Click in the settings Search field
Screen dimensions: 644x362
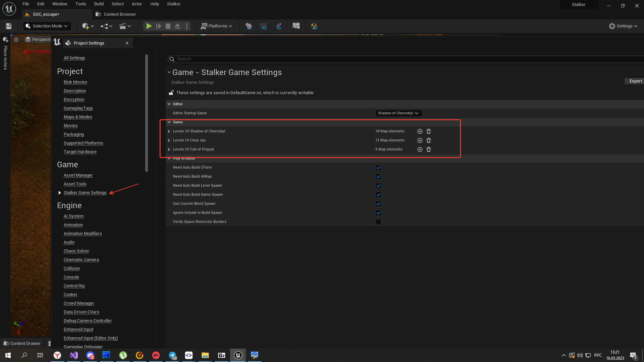(x=406, y=59)
